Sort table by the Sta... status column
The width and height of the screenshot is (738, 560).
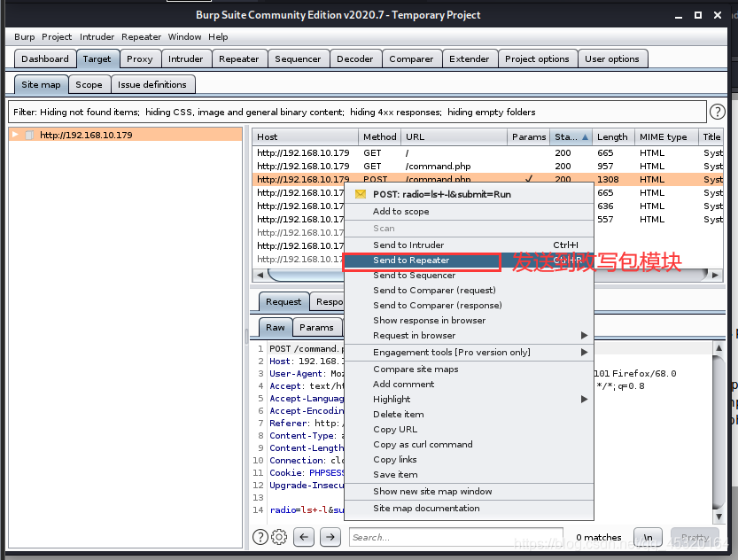(x=571, y=137)
